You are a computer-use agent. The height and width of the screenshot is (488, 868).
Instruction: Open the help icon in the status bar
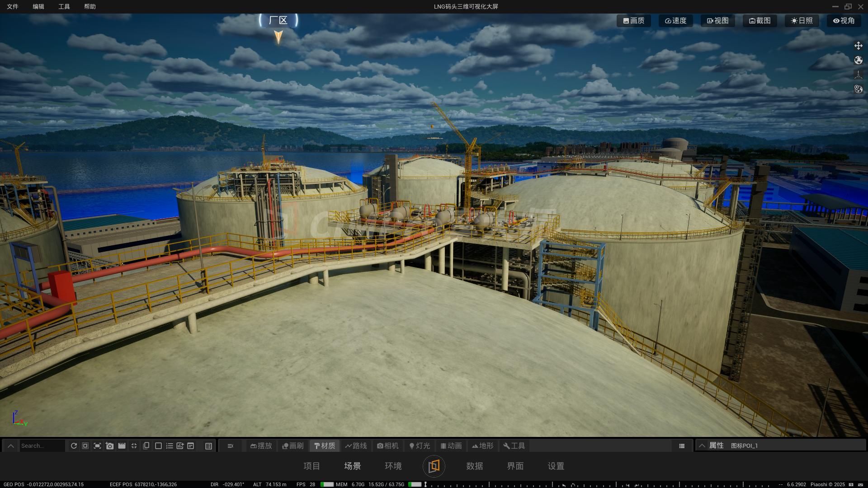(851, 484)
